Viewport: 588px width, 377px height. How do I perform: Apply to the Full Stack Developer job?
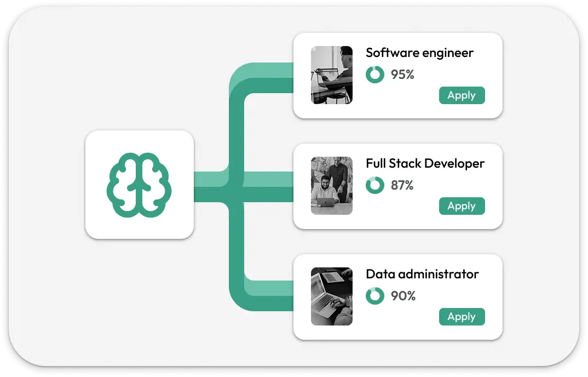[x=462, y=206]
